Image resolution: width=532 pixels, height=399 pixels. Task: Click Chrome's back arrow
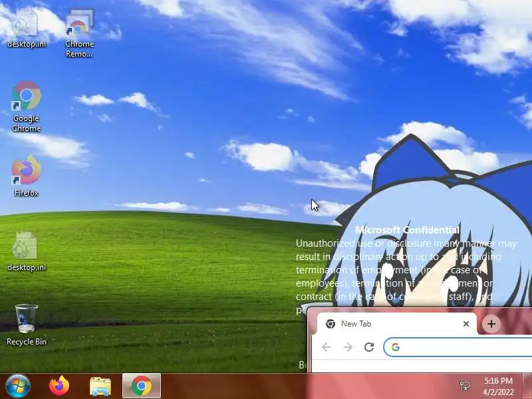pos(327,347)
